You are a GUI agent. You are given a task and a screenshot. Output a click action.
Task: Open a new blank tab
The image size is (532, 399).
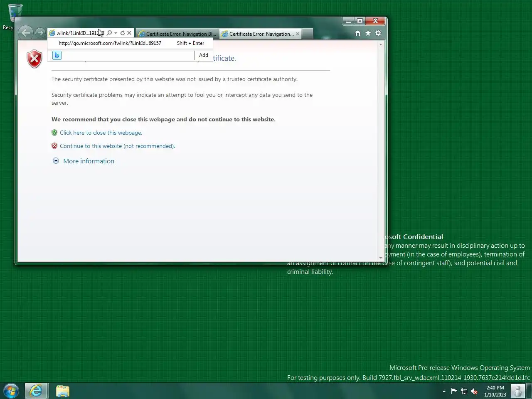(x=307, y=34)
